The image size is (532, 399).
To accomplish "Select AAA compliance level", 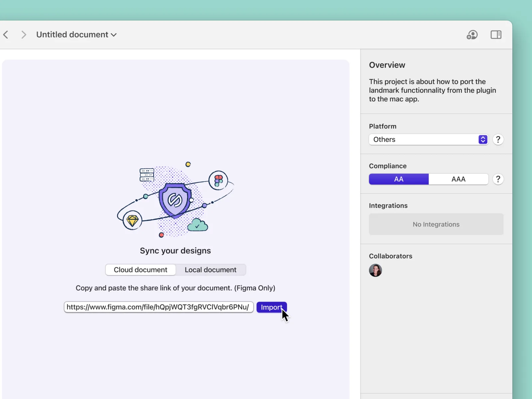I will (458, 179).
